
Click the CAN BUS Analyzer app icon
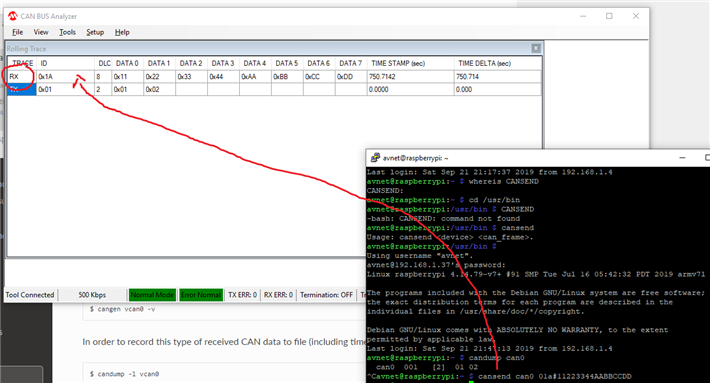[x=12, y=16]
